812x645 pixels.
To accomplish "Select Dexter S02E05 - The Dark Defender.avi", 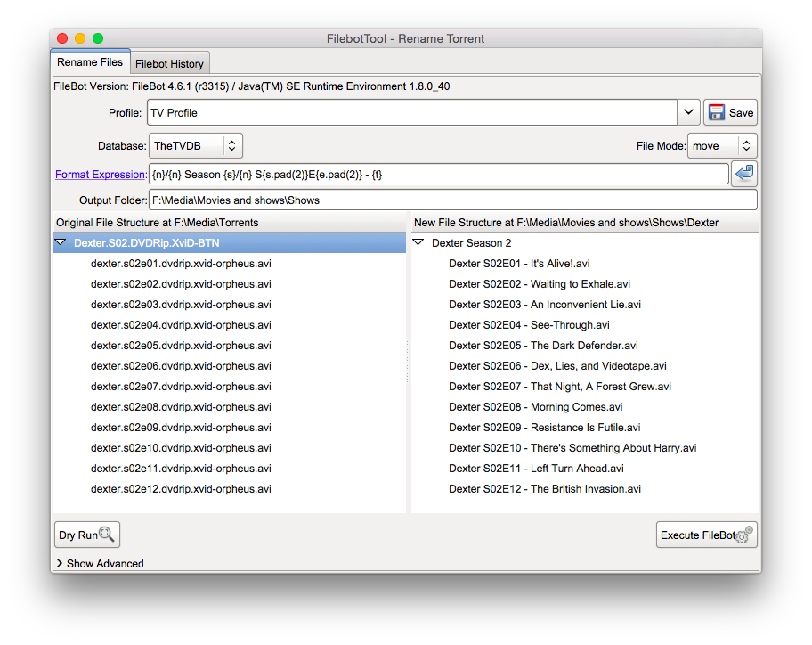I will tap(543, 346).
